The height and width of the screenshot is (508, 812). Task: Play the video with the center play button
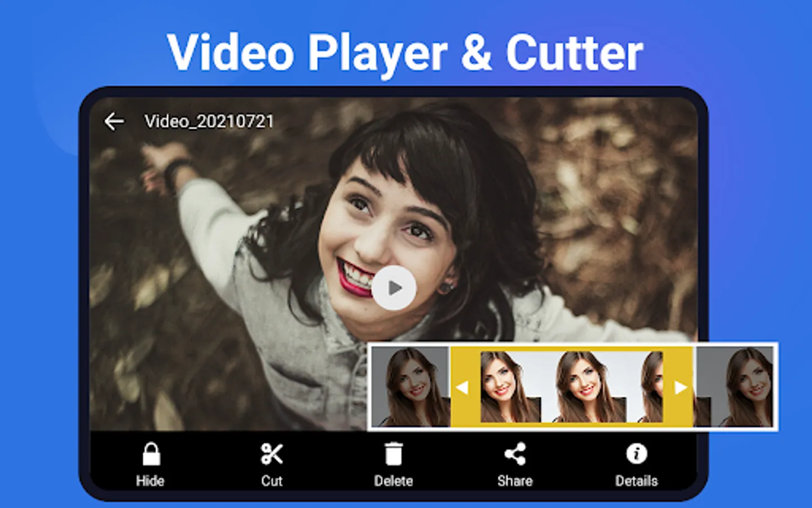pyautogui.click(x=394, y=288)
